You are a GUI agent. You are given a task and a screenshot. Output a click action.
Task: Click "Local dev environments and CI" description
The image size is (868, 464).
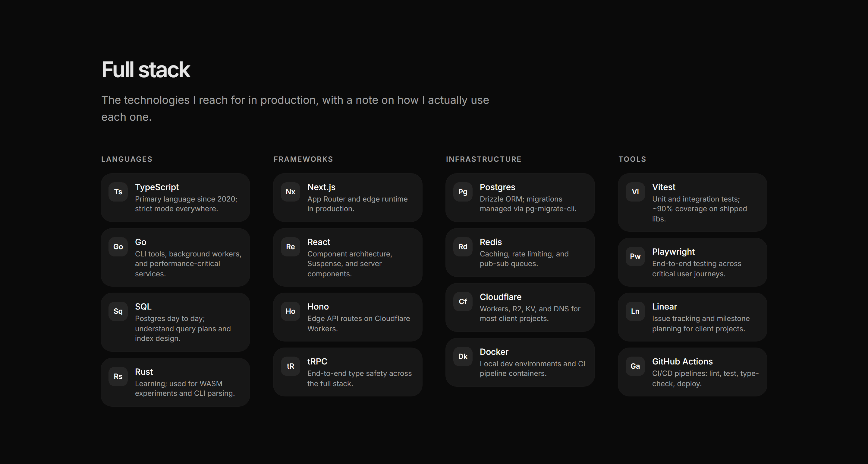click(x=532, y=369)
